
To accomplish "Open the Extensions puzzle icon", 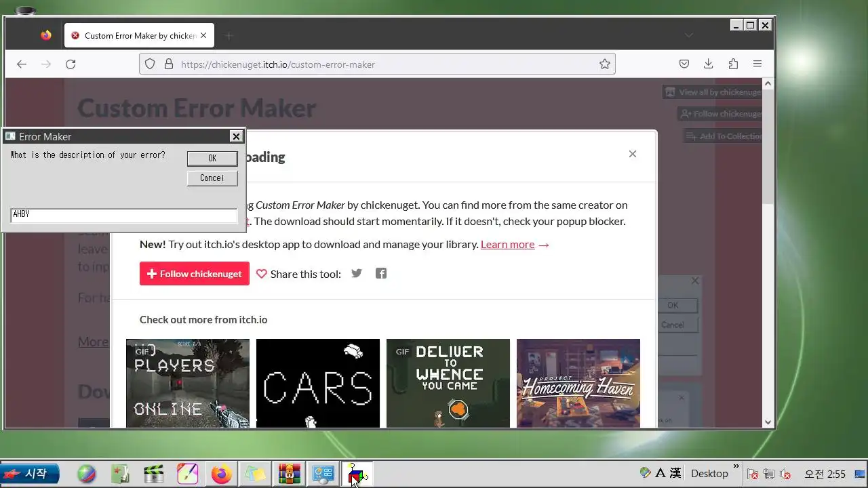I will coord(733,64).
